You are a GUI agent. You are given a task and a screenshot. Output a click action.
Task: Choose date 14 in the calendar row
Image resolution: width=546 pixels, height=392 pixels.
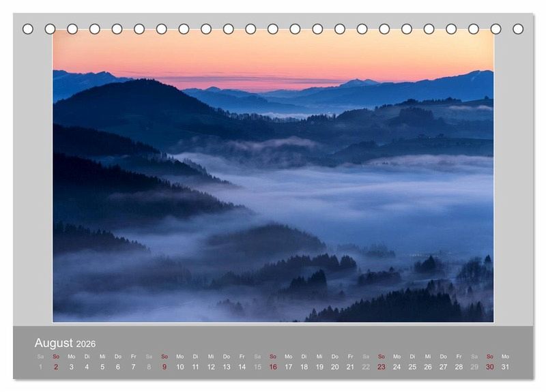coord(242,367)
